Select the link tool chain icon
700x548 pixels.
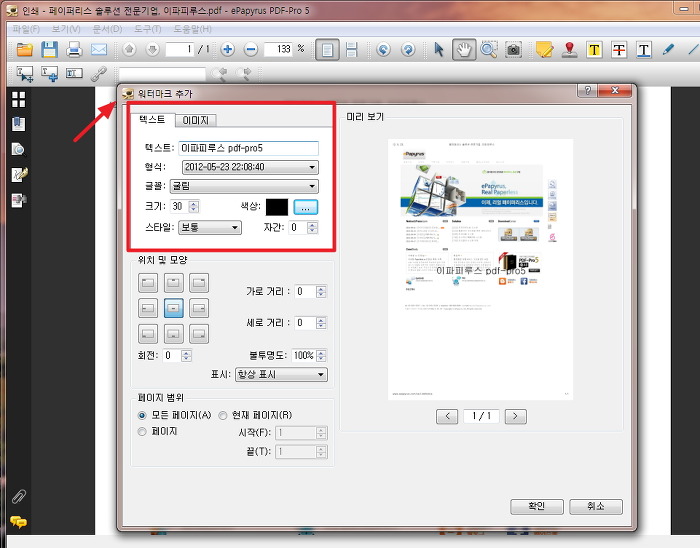point(98,74)
